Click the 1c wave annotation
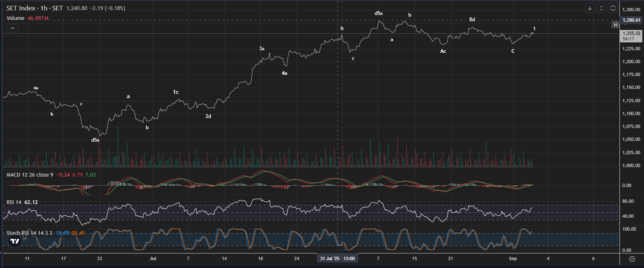Image resolution: width=644 pixels, height=268 pixels. pyautogui.click(x=176, y=92)
